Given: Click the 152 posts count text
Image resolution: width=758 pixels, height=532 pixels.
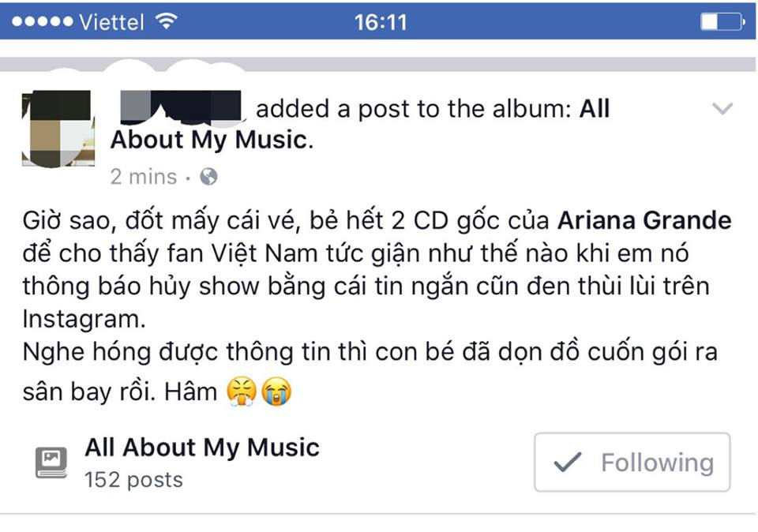Looking at the screenshot, I should click(134, 480).
